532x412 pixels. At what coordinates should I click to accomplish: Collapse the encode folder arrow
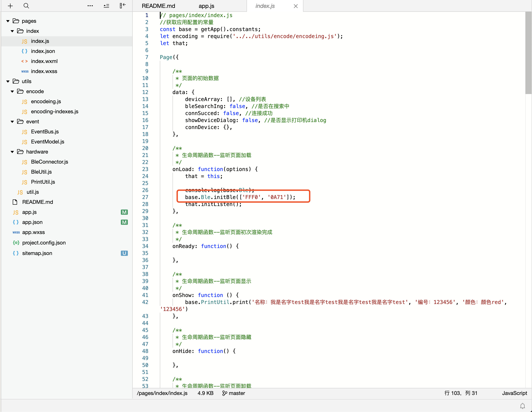[x=12, y=91]
